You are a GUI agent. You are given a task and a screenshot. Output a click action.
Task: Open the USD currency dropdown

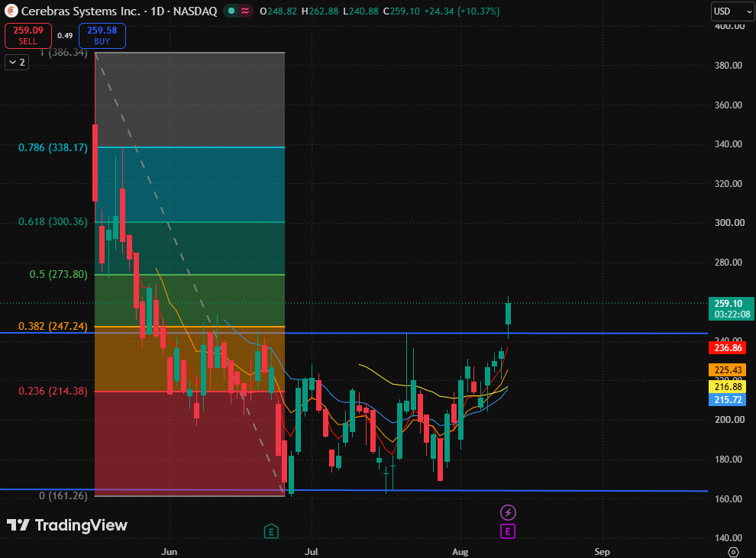(732, 11)
